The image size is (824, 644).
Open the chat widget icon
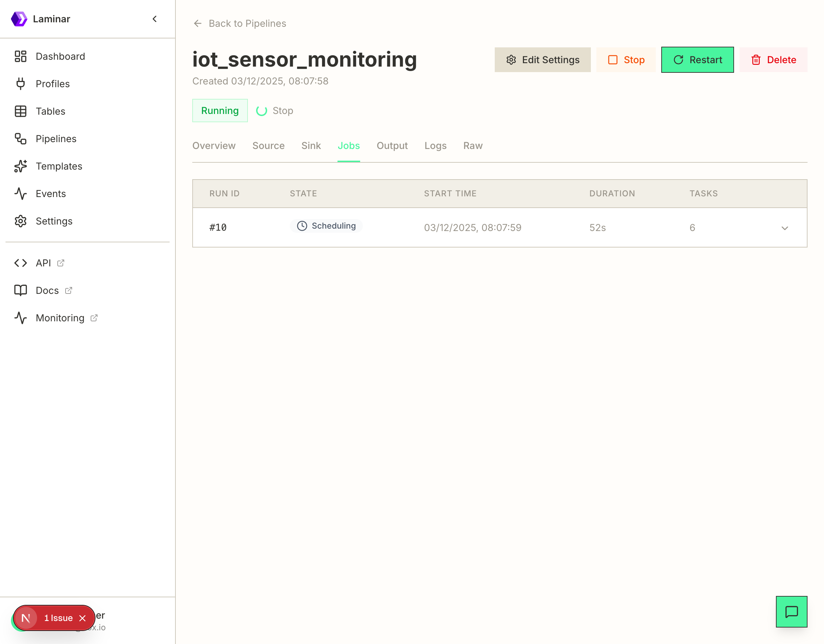[x=791, y=611]
